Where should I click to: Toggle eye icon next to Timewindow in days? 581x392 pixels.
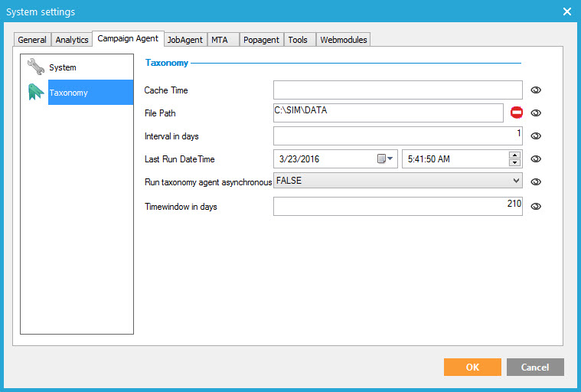click(536, 206)
